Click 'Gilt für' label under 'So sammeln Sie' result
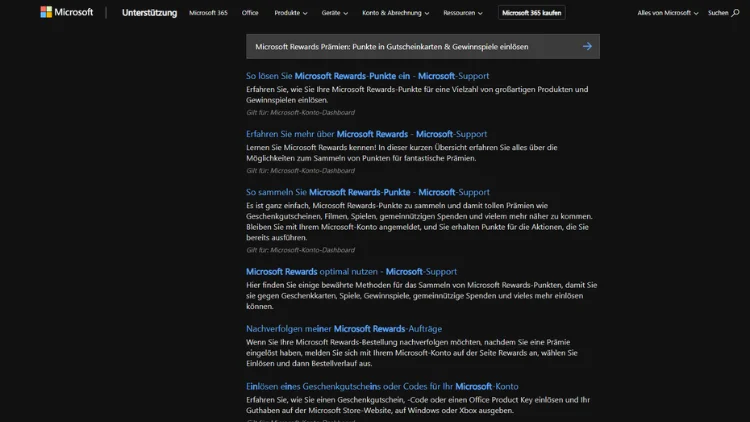 coord(300,250)
